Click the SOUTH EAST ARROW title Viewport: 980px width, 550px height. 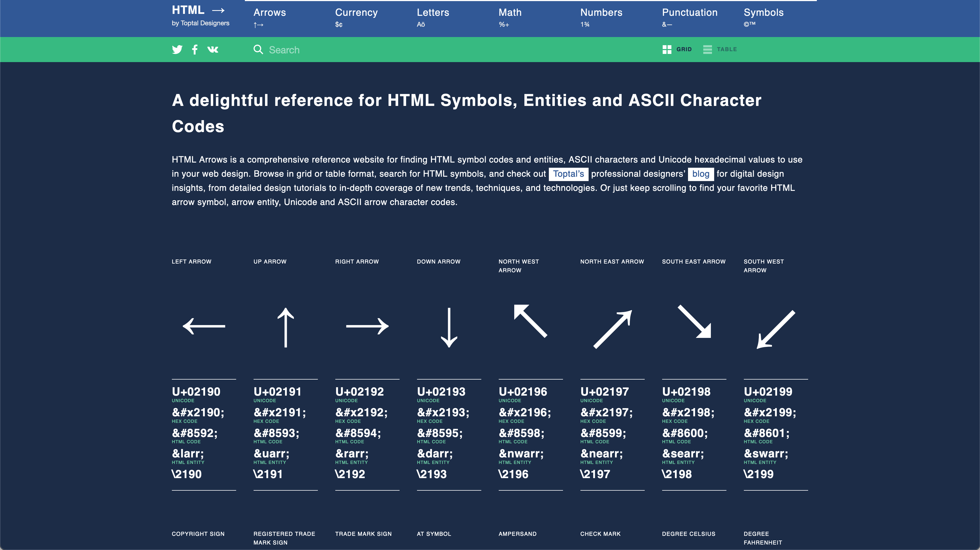(x=694, y=262)
